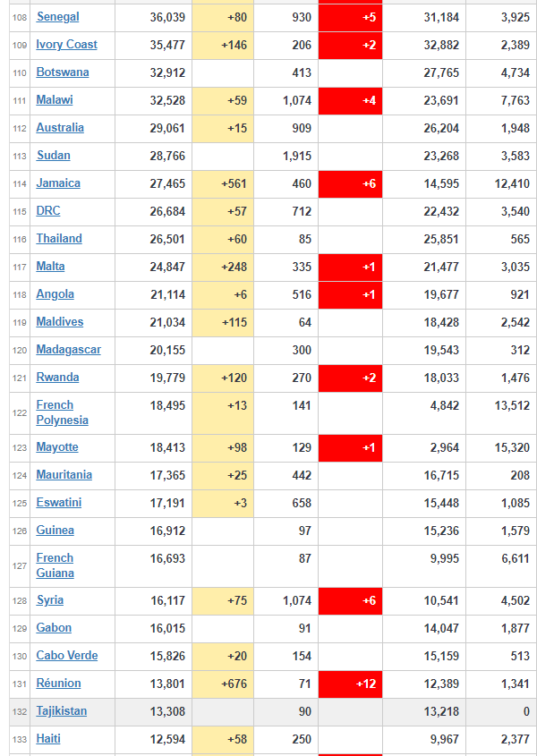Screen dimensions: 537x756
Task: Open the Australia statistics link
Action: click(x=60, y=128)
